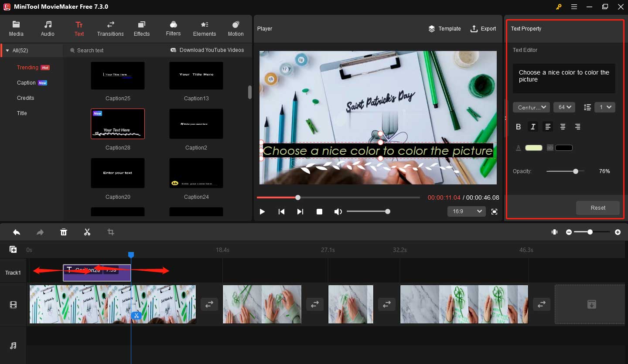
Task: Click inside the Text Editor box
Action: coord(564,78)
